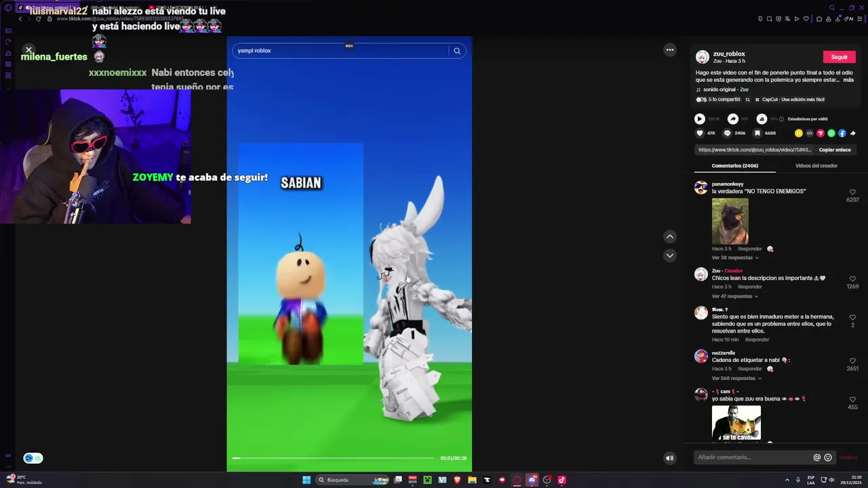
Task: Close the TikTok video viewer with the X
Action: (x=28, y=49)
